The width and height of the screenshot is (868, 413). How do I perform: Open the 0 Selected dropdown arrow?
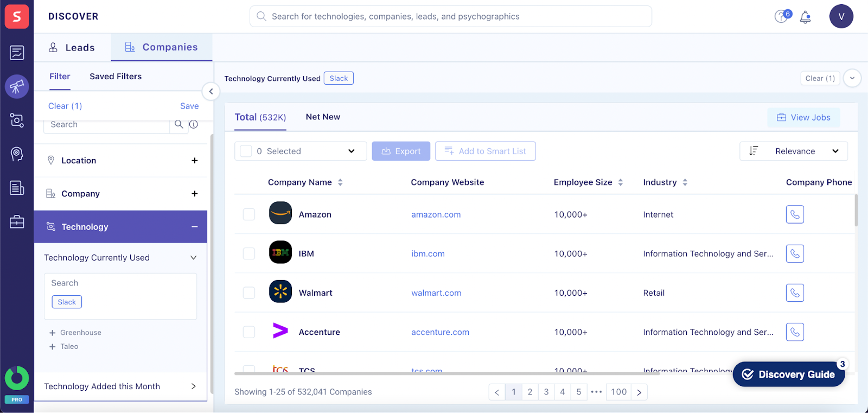click(x=352, y=151)
